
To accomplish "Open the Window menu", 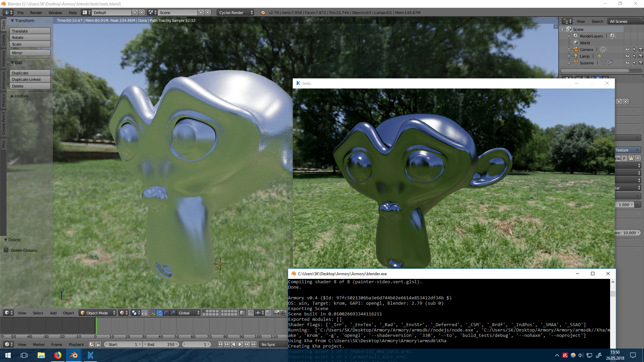I will point(55,12).
